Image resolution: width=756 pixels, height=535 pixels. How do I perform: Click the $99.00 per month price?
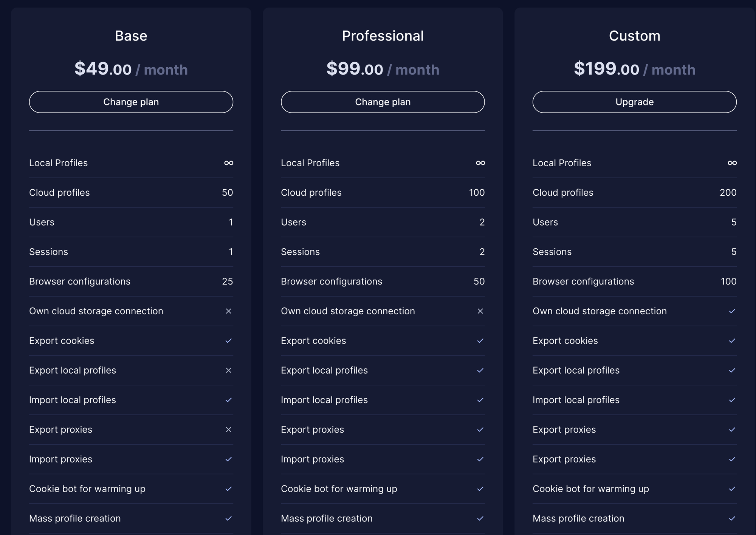point(383,69)
